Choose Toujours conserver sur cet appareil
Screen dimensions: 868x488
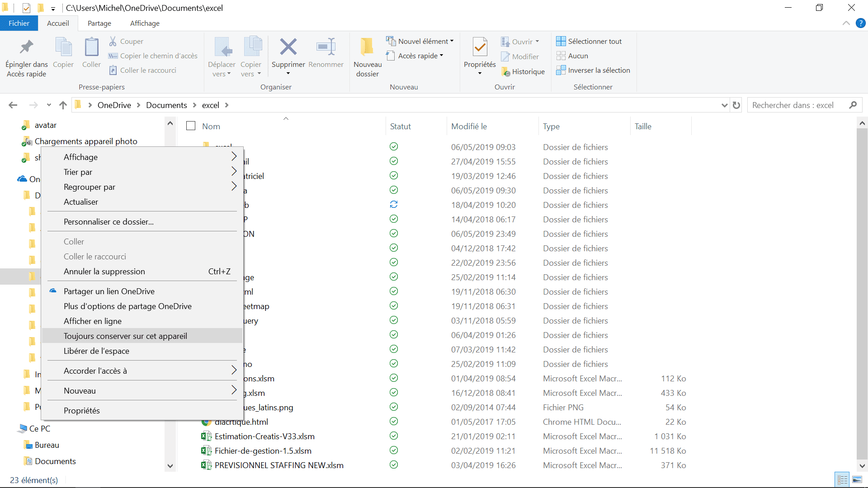(125, 336)
